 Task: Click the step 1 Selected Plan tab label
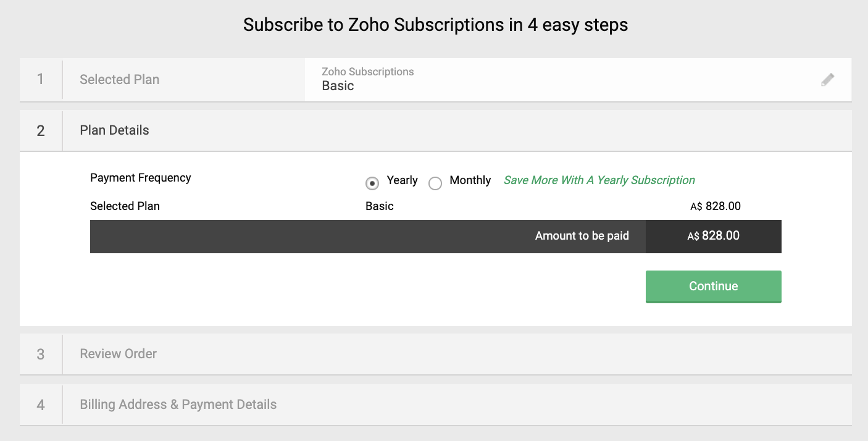(119, 80)
